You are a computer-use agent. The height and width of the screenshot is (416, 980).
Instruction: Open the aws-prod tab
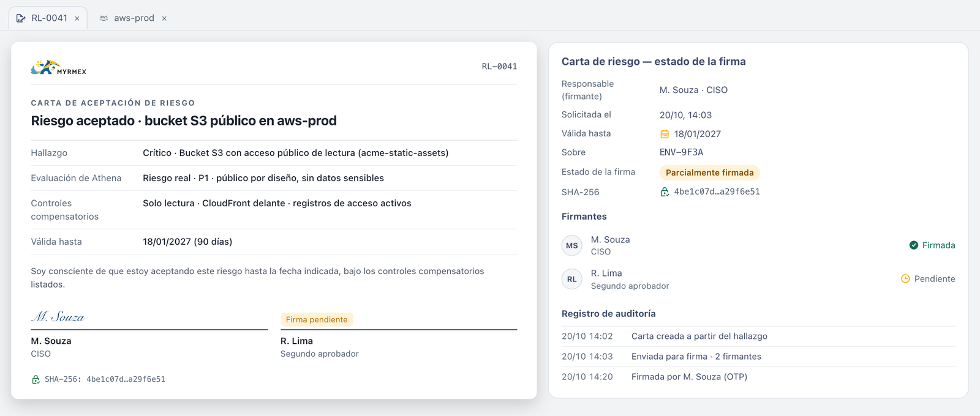click(134, 18)
